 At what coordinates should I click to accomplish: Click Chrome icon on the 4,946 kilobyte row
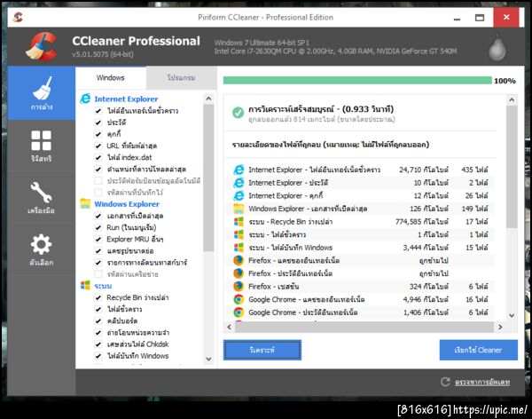(239, 299)
